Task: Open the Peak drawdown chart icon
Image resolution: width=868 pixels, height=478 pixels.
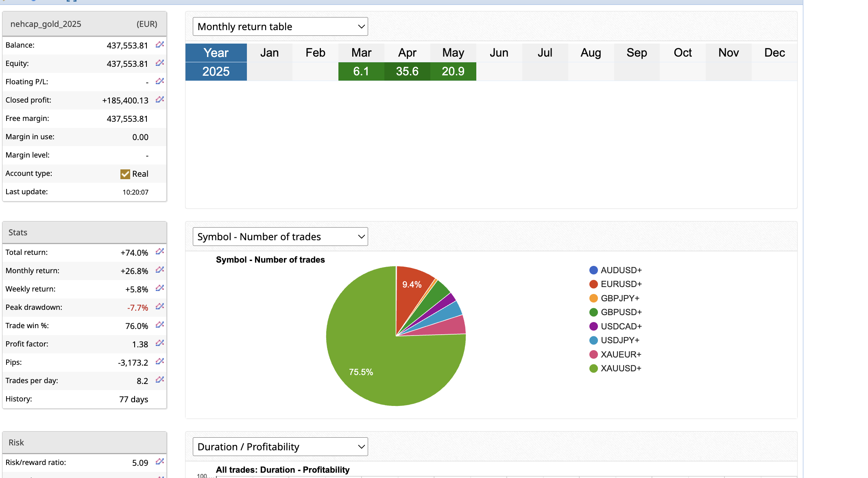Action: pos(160,307)
